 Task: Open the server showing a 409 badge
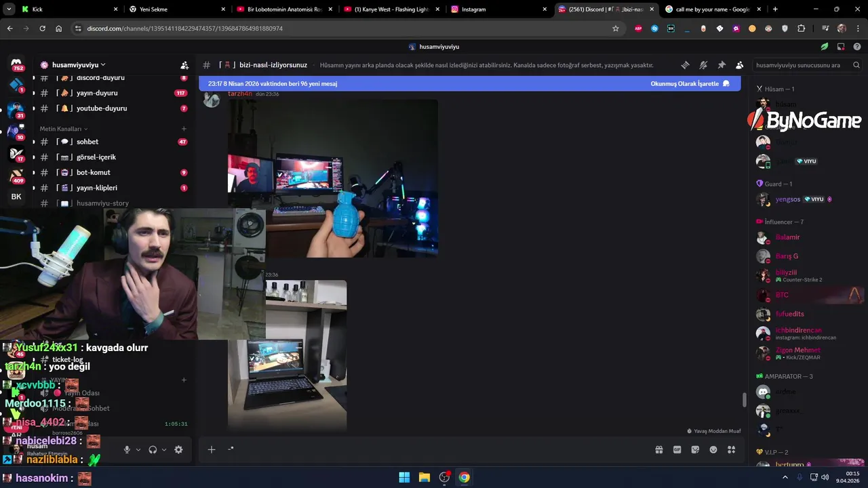pyautogui.click(x=17, y=176)
